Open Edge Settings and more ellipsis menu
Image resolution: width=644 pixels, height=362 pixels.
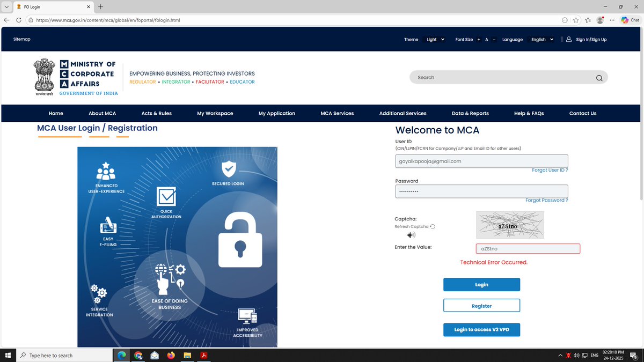pos(612,20)
